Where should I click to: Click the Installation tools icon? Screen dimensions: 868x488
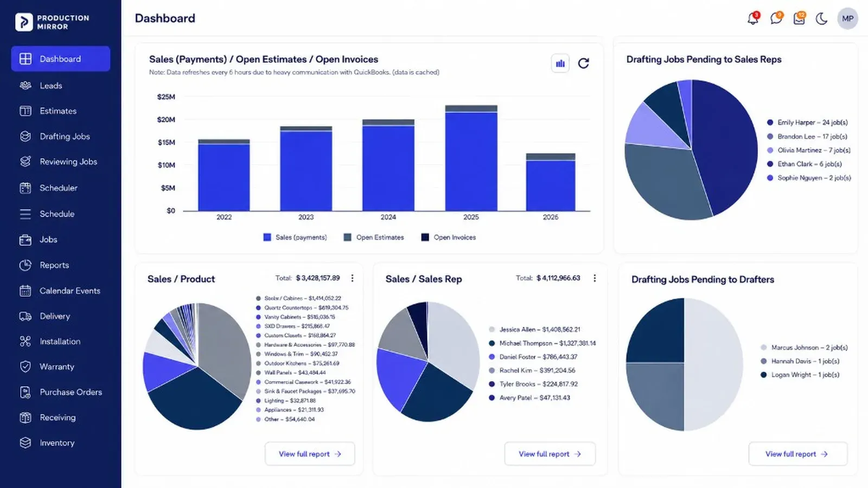point(25,342)
